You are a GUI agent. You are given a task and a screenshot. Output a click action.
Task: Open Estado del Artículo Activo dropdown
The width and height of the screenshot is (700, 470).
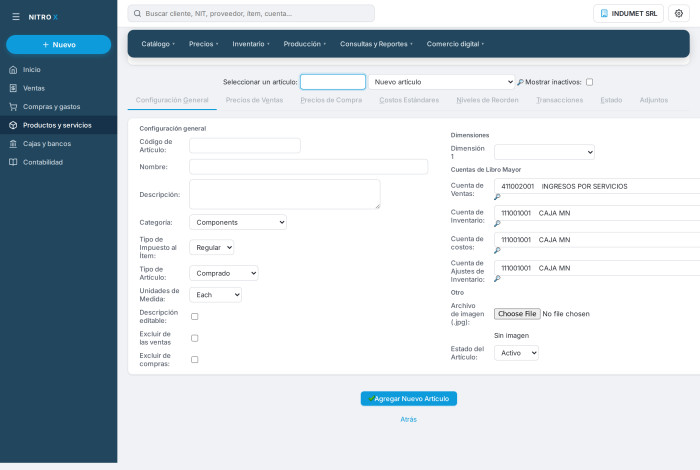click(516, 353)
